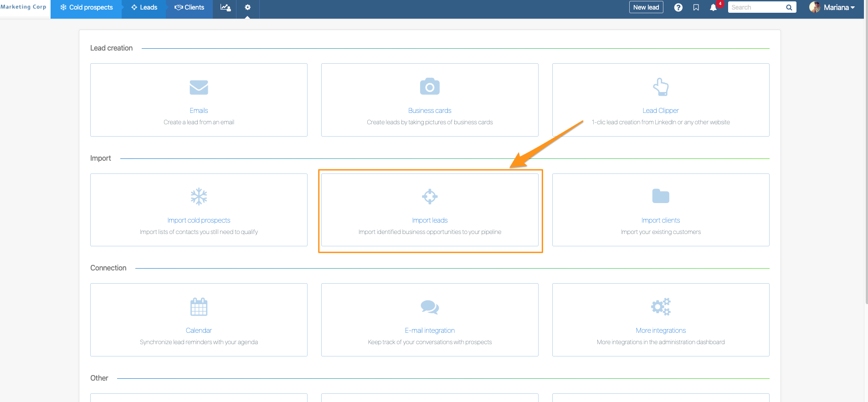Viewport: 868px width, 402px height.
Task: Open the notifications bell
Action: 713,8
